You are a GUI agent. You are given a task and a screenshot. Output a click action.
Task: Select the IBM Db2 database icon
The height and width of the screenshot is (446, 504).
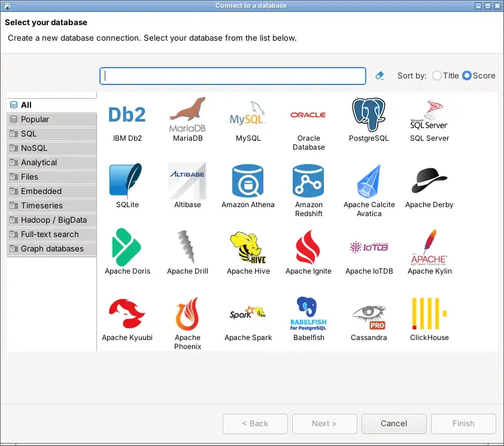click(127, 115)
